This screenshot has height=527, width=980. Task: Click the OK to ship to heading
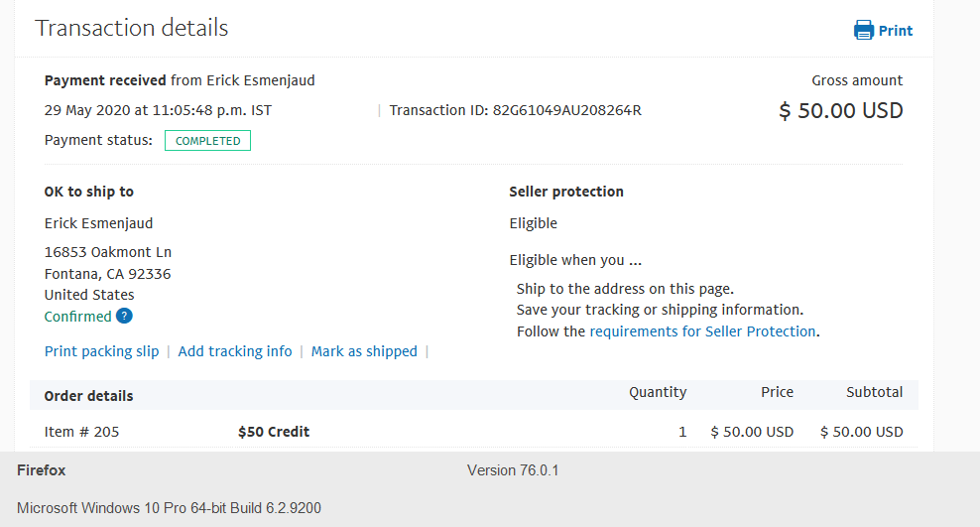pyautogui.click(x=88, y=192)
